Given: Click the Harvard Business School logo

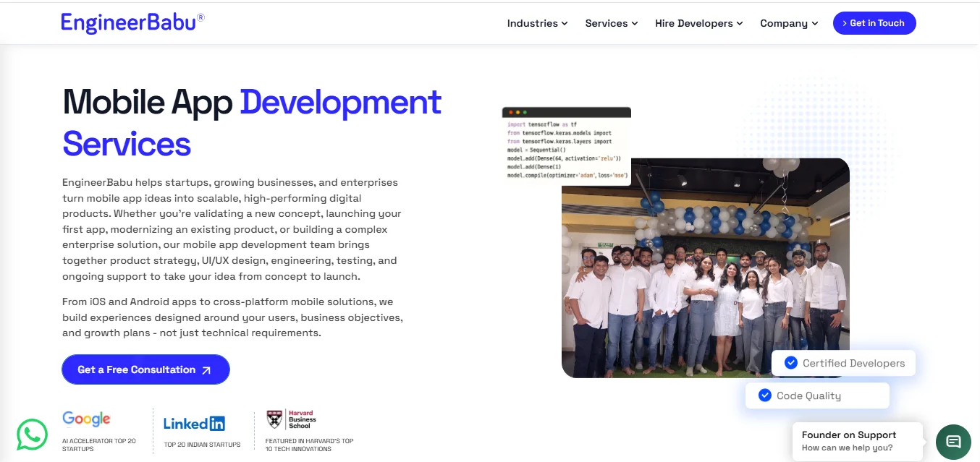Looking at the screenshot, I should pos(291,419).
